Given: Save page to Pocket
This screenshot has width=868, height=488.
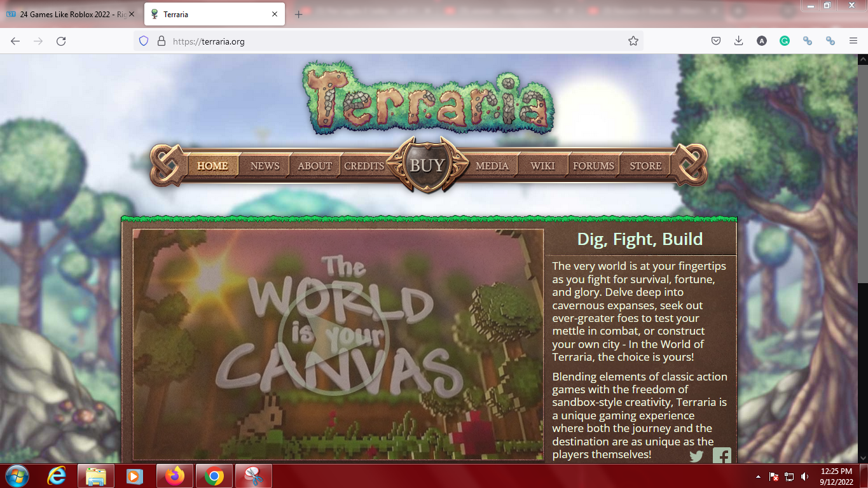Looking at the screenshot, I should [715, 41].
